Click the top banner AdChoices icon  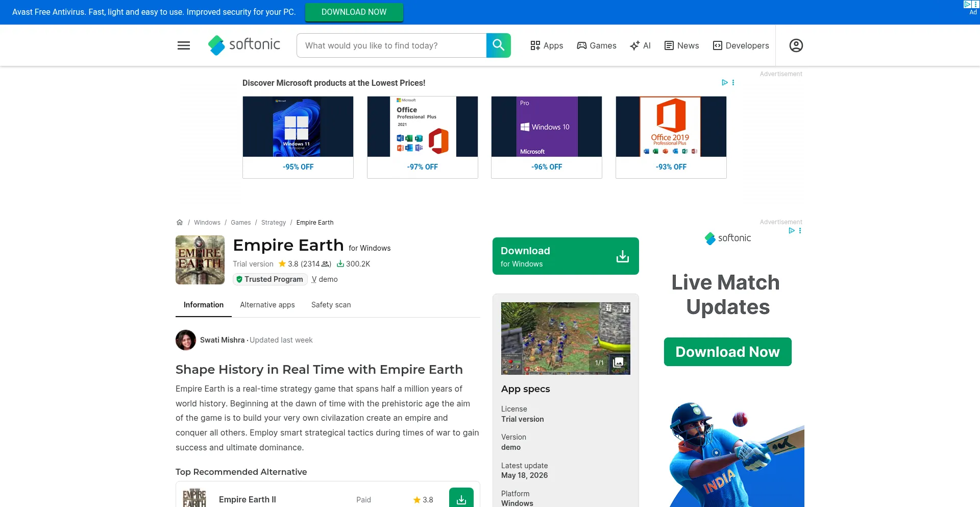(x=967, y=4)
